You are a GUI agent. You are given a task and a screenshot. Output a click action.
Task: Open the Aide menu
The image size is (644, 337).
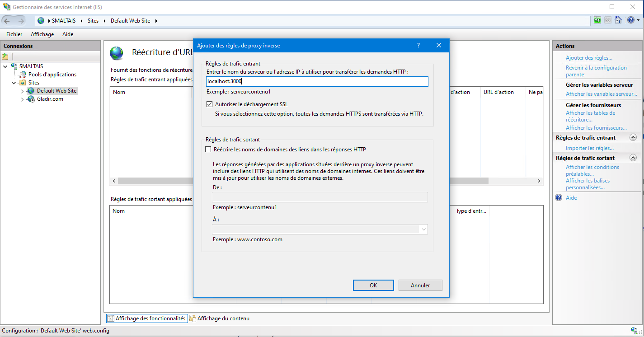coord(68,34)
